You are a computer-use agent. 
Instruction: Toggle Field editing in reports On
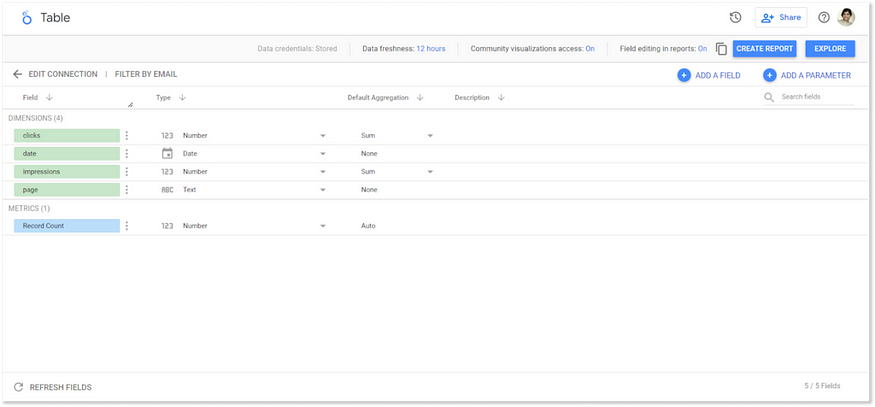tap(702, 48)
